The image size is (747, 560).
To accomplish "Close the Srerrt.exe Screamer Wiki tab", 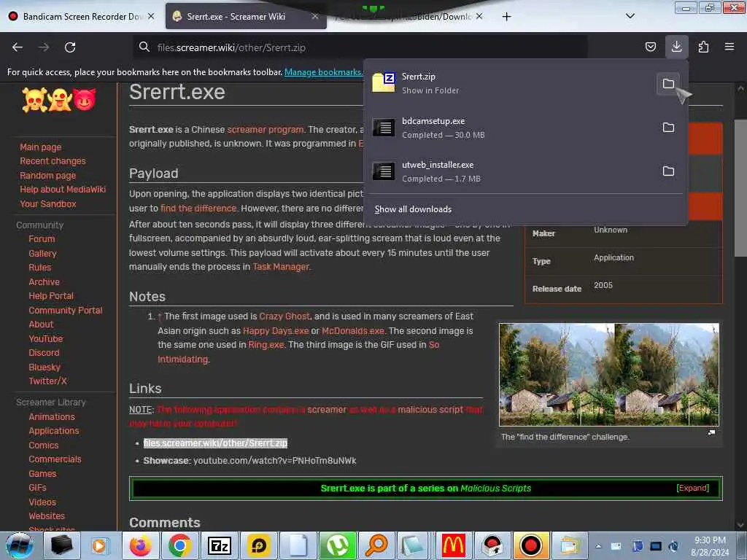I will pyautogui.click(x=315, y=16).
